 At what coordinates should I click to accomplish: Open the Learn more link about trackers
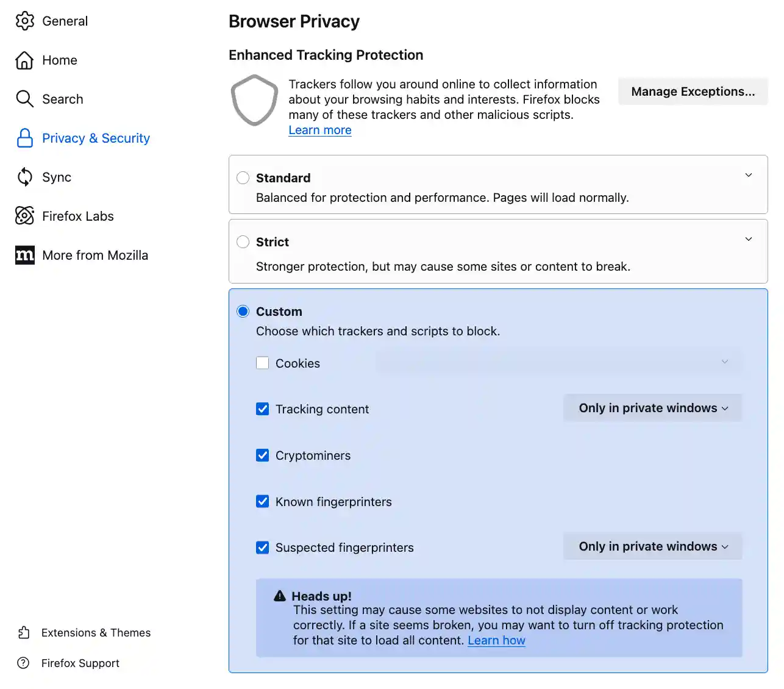(320, 130)
